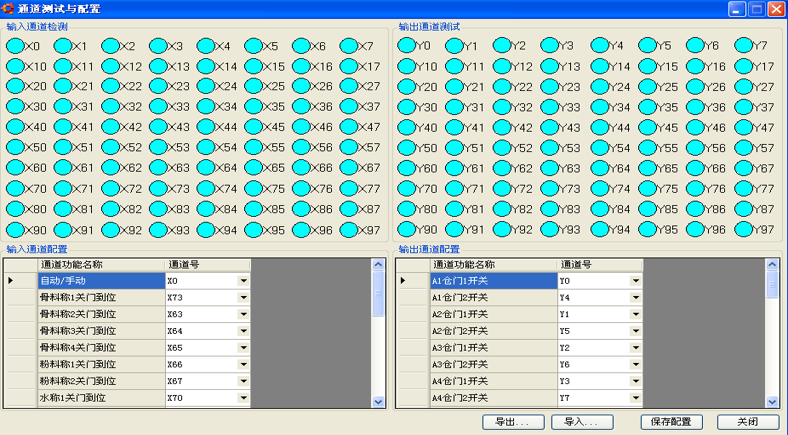
Task: Click the X52 input indicator light
Action: pos(111,147)
